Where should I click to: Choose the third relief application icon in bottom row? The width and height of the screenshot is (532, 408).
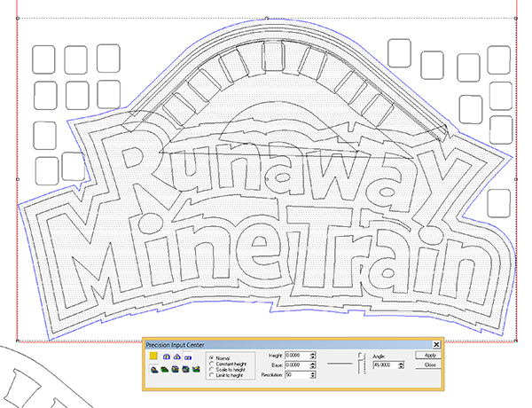[x=175, y=369]
